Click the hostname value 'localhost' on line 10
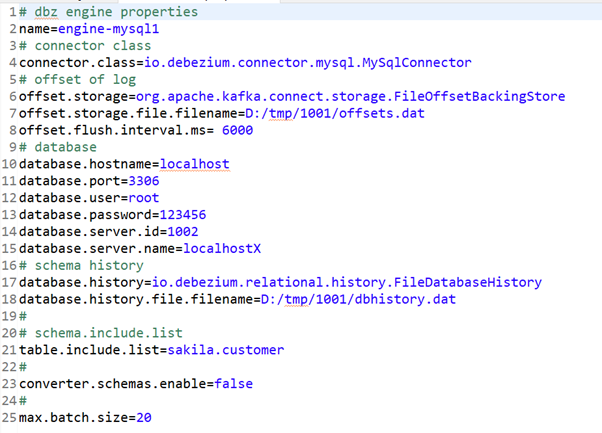Viewport: 602px width, 433px height. pos(195,164)
